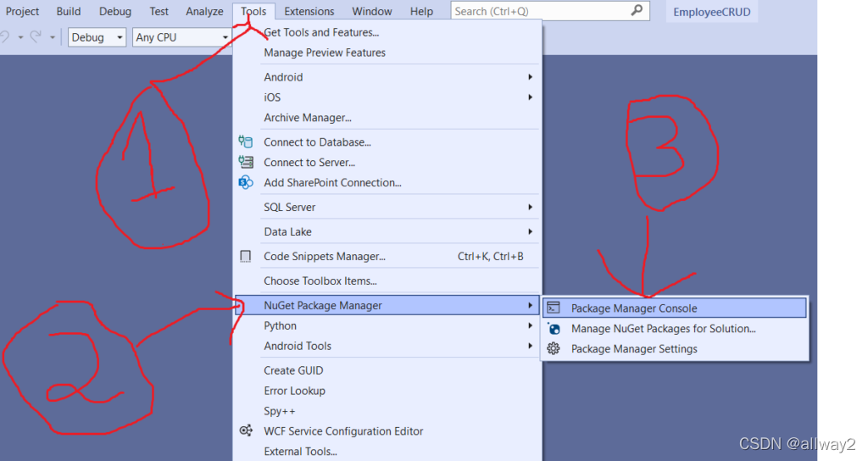Click the Connect to Database icon
This screenshot has width=868, height=461.
(x=245, y=142)
